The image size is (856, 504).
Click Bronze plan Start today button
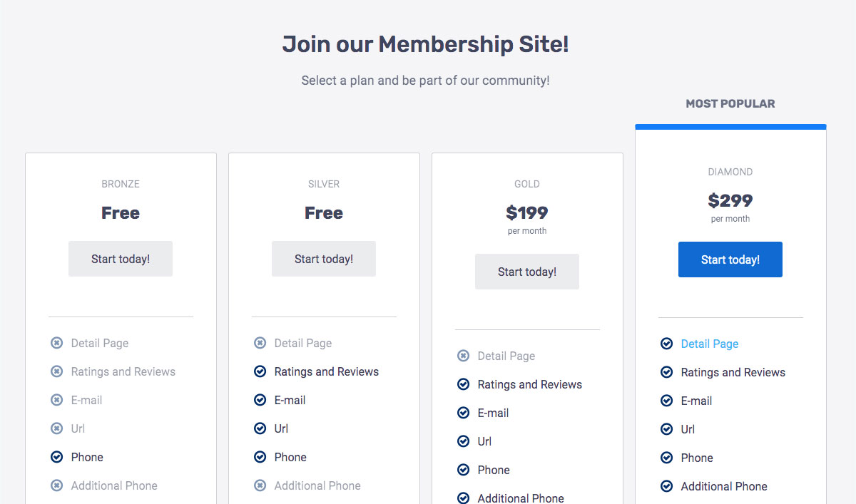(x=121, y=259)
